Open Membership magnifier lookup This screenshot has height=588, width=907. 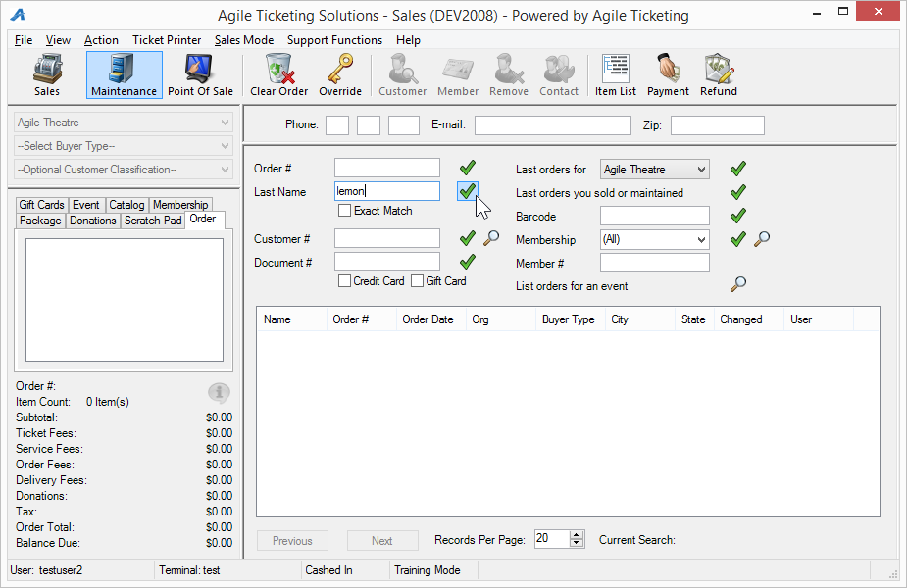(x=762, y=238)
